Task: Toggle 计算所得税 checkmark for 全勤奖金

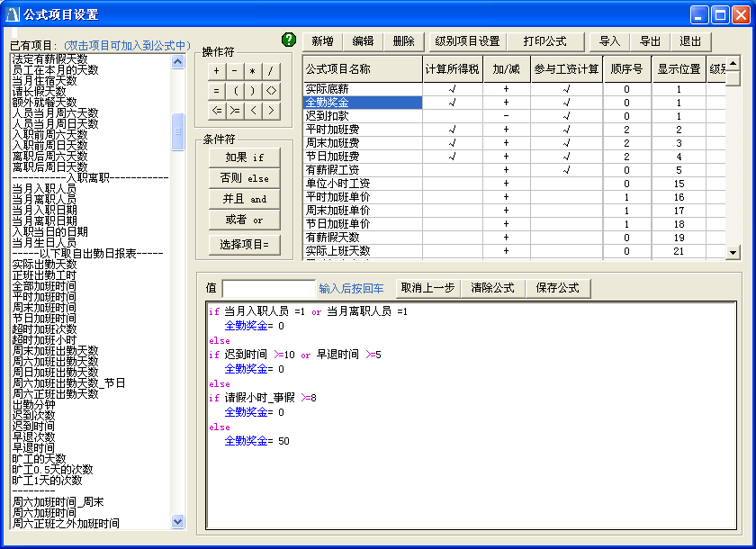Action: coord(452,103)
